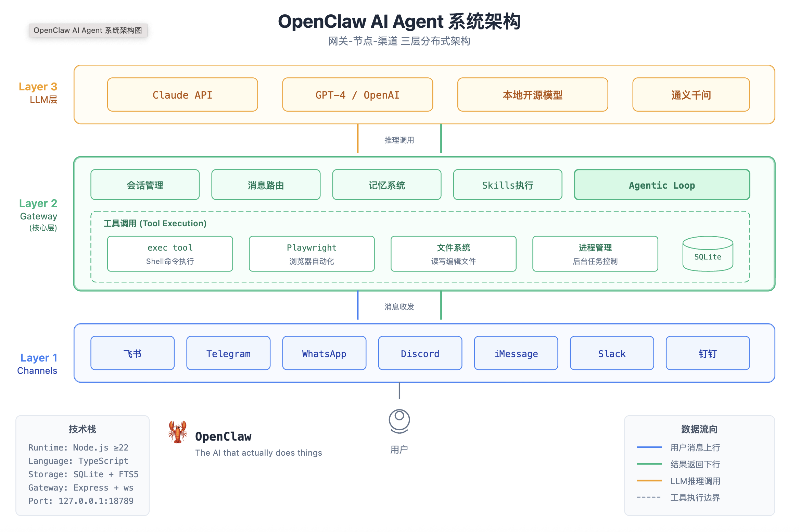799x532 pixels.
Task: Click the exec tool Shell box
Action: click(x=170, y=254)
